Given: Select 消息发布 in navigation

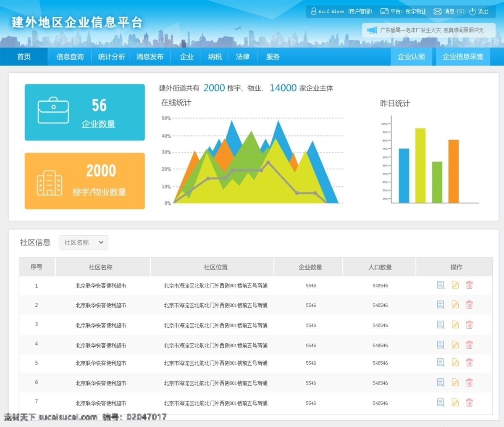Looking at the screenshot, I should pyautogui.click(x=150, y=57).
